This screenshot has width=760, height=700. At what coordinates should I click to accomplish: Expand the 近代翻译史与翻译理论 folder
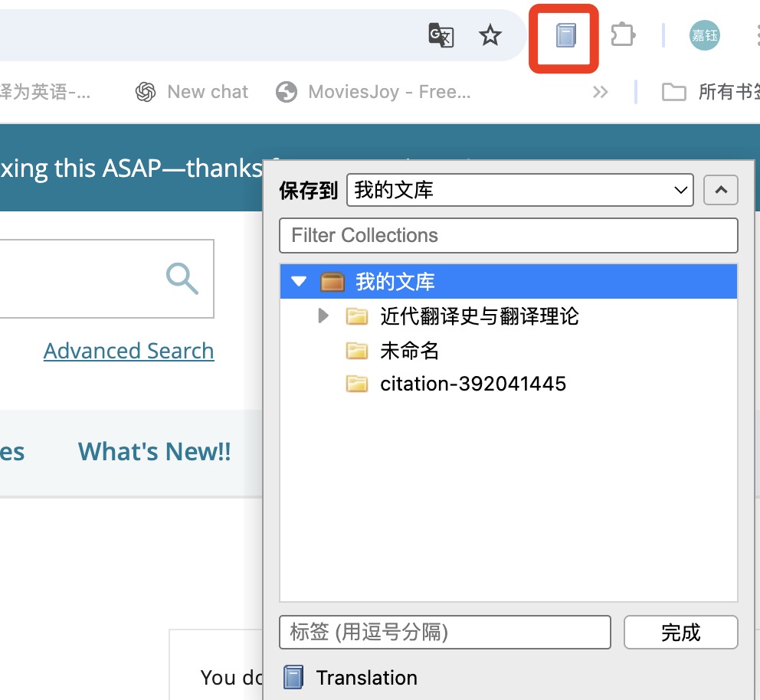tap(323, 316)
